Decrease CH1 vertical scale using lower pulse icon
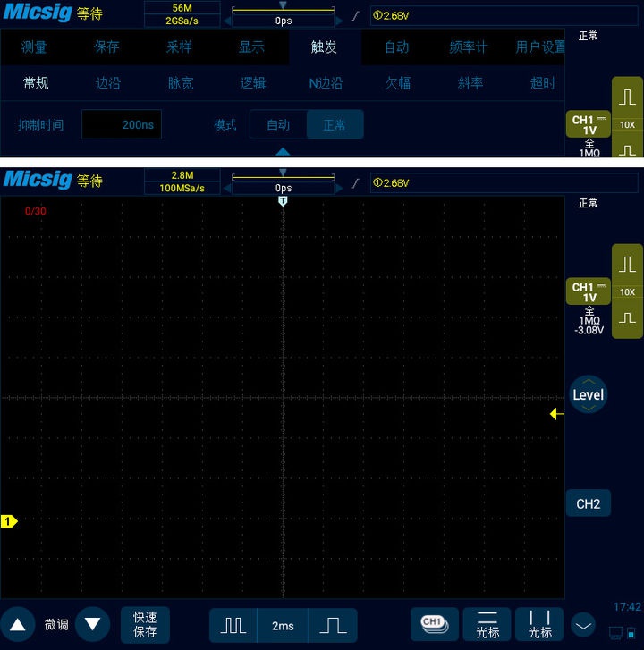The height and width of the screenshot is (650, 644). click(x=627, y=317)
